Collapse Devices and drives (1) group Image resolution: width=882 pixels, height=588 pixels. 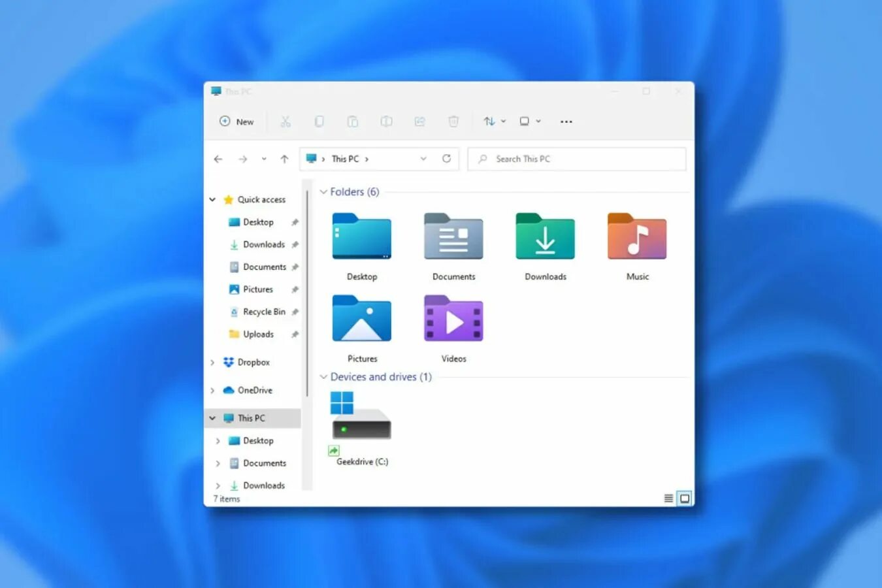tap(323, 377)
